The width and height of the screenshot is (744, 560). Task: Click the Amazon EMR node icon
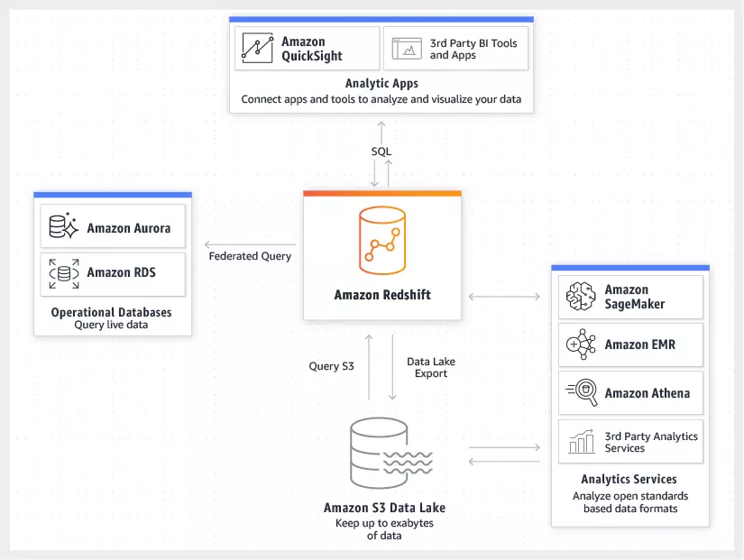[581, 344]
